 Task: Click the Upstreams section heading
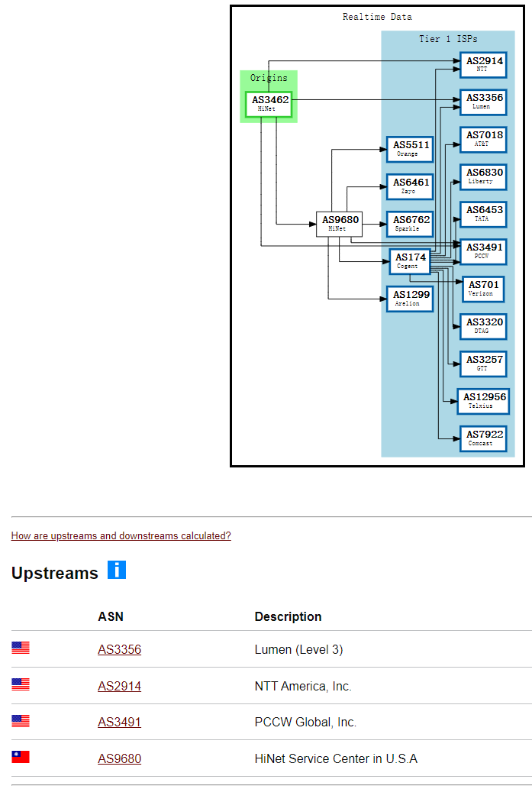tap(55, 573)
